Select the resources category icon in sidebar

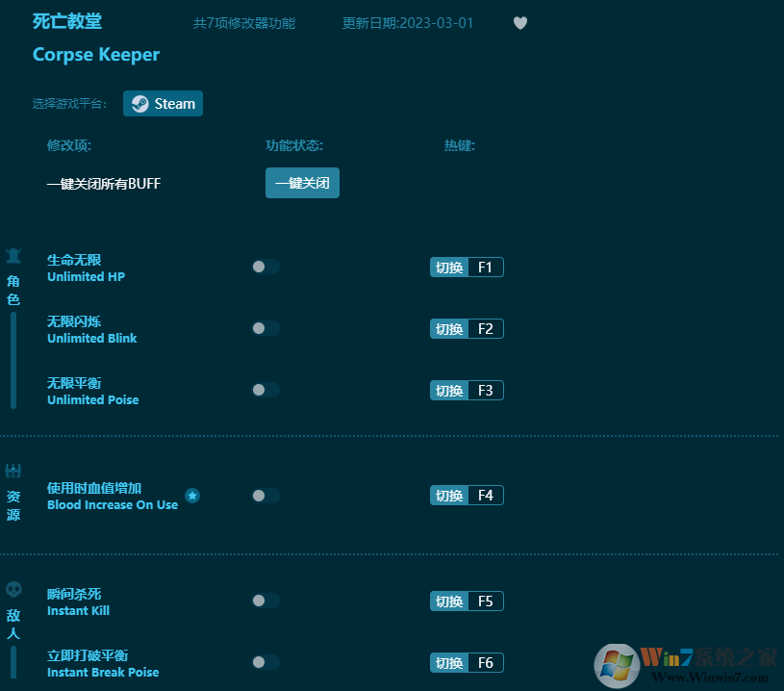click(13, 471)
